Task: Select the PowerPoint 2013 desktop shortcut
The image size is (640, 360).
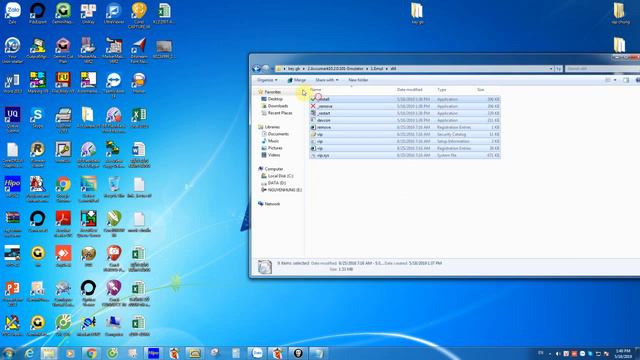Action: (x=13, y=293)
